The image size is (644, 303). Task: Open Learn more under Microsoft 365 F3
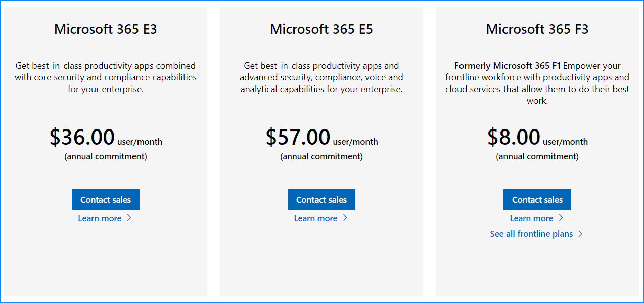click(531, 218)
